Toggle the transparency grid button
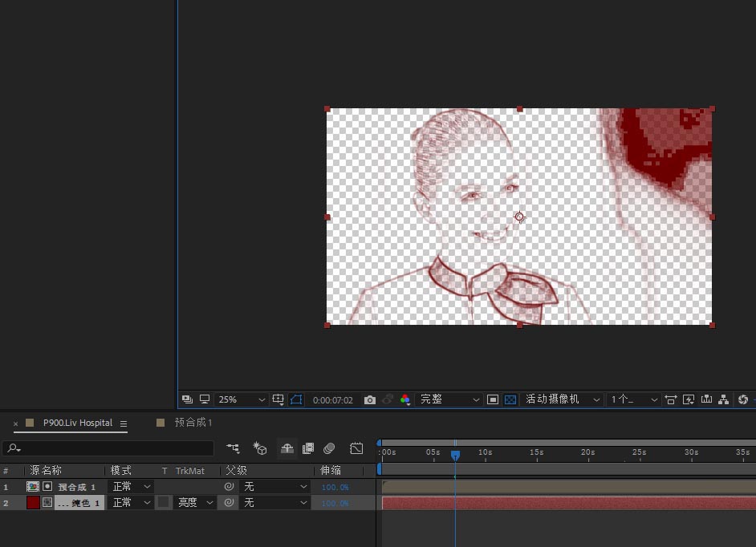Image resolution: width=756 pixels, height=547 pixels. (x=510, y=399)
